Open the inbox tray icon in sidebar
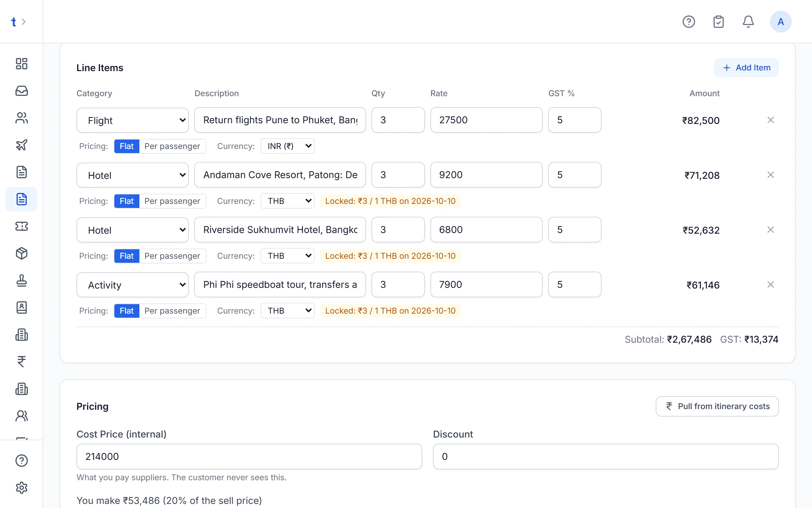Viewport: 812px width, 508px height. [x=22, y=91]
